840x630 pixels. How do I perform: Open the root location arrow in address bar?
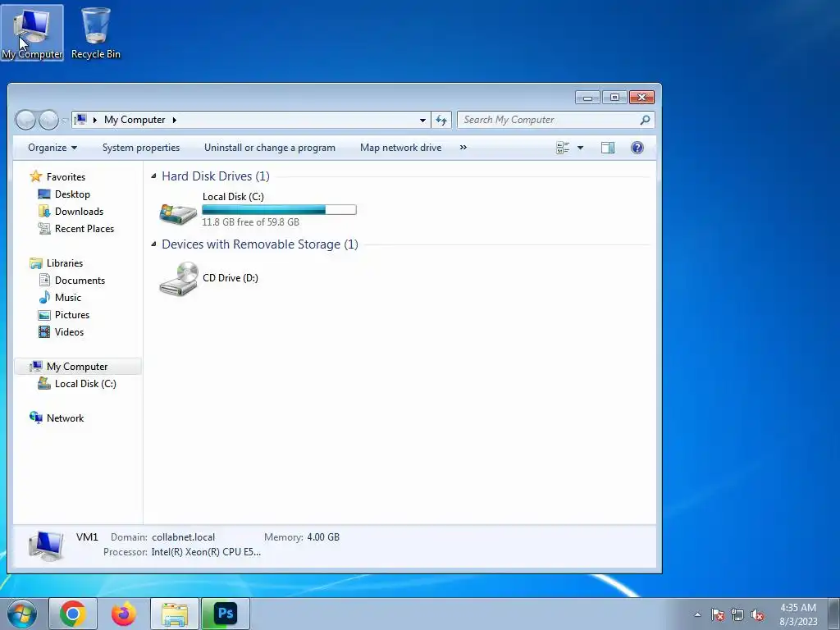95,120
